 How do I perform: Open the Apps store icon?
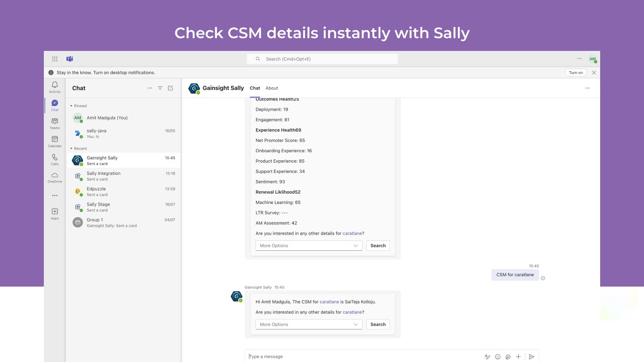pyautogui.click(x=55, y=214)
